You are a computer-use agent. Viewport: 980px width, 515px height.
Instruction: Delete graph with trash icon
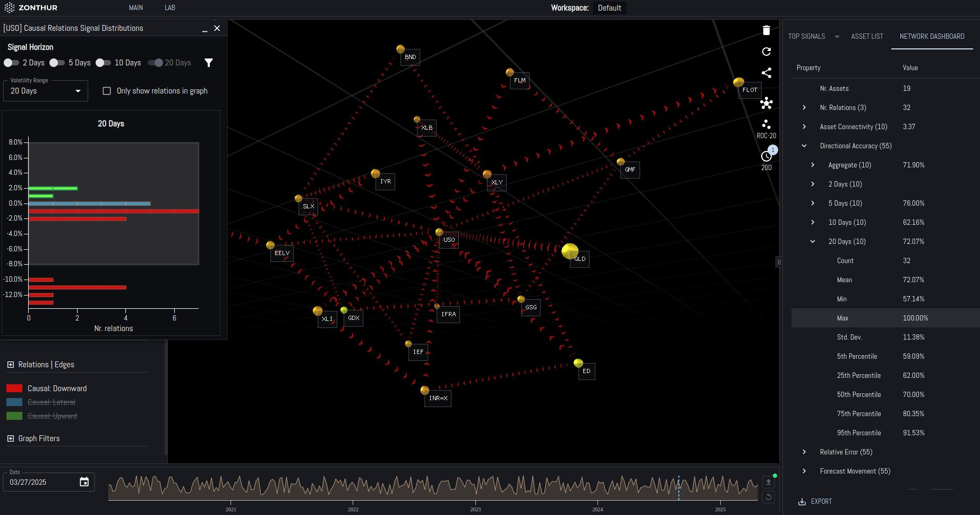pos(766,30)
